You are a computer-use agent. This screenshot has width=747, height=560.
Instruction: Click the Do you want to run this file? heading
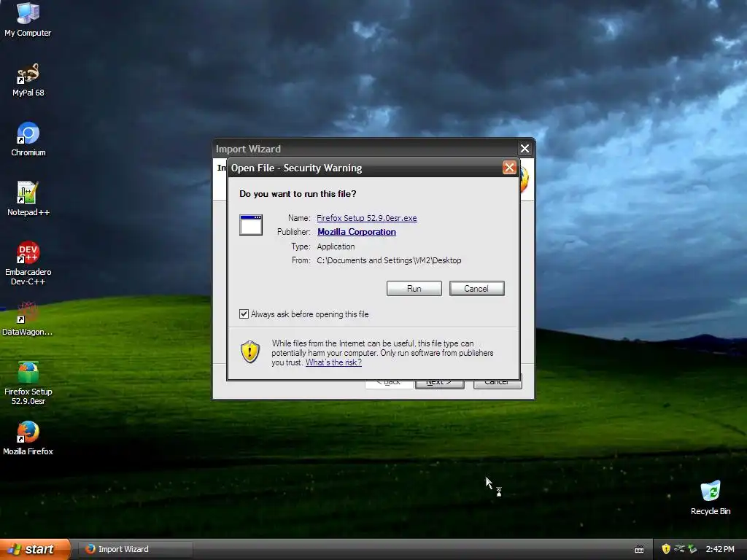pos(298,194)
